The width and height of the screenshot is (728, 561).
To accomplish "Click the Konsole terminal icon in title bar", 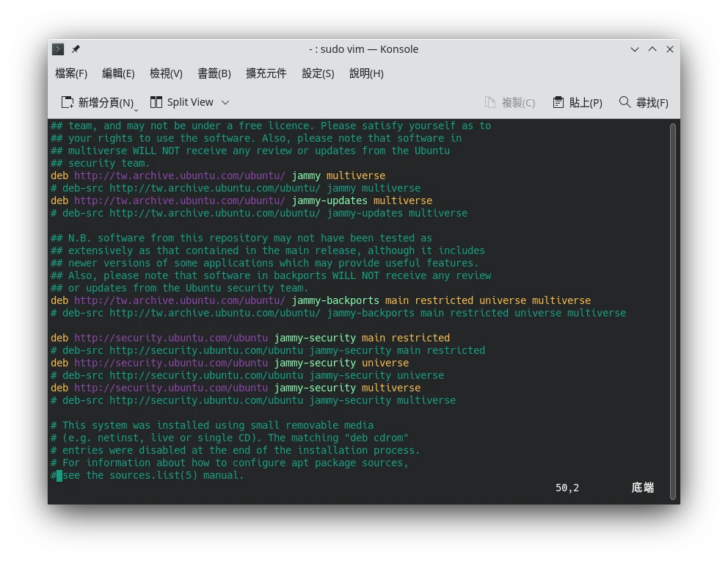I will click(58, 49).
